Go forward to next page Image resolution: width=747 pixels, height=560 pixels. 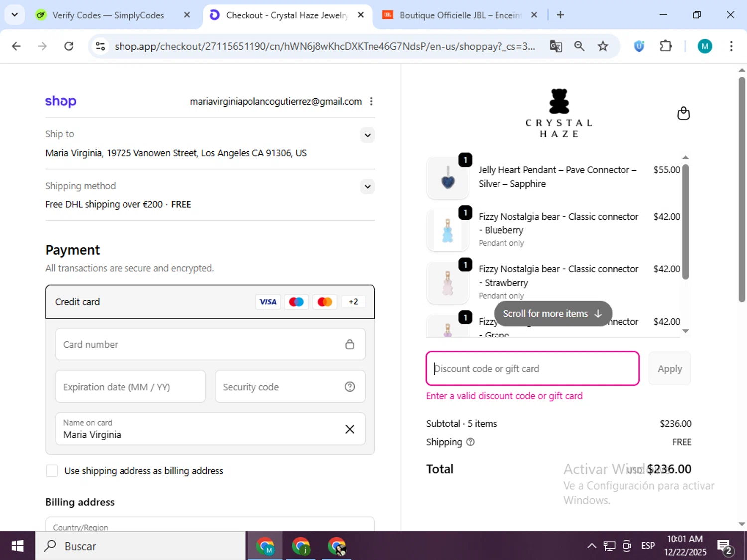(x=42, y=46)
